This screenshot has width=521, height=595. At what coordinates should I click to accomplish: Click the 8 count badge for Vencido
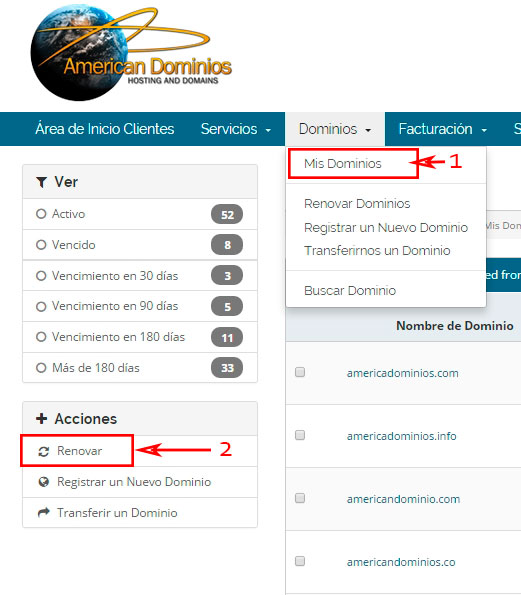[x=227, y=245]
